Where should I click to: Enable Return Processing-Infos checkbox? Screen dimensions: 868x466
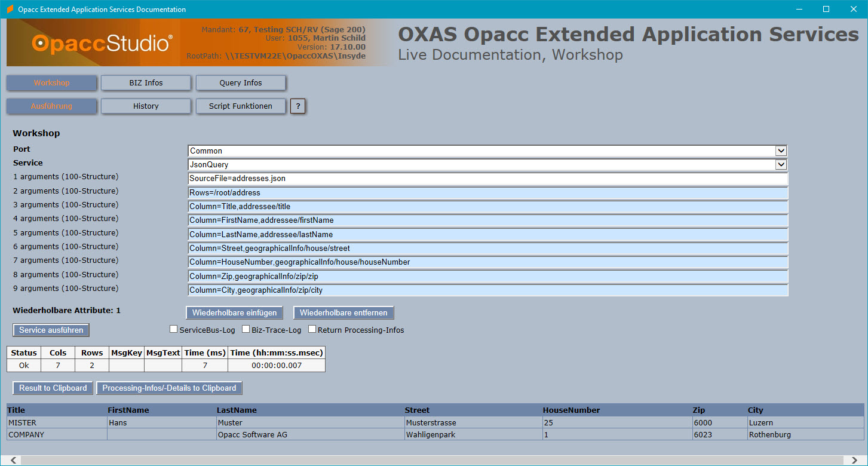312,329
